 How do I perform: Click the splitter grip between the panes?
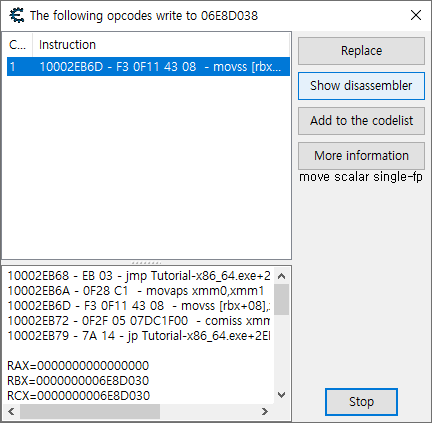click(x=147, y=263)
